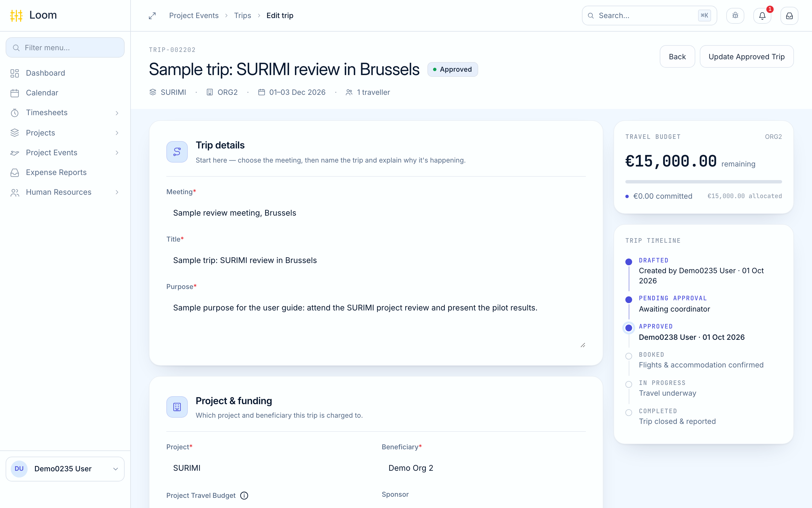812x508 pixels.
Task: Click the Dashboard grid icon
Action: (15, 73)
